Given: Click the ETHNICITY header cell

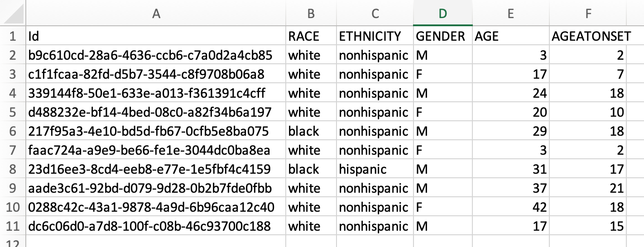Looking at the screenshot, I should [375, 36].
